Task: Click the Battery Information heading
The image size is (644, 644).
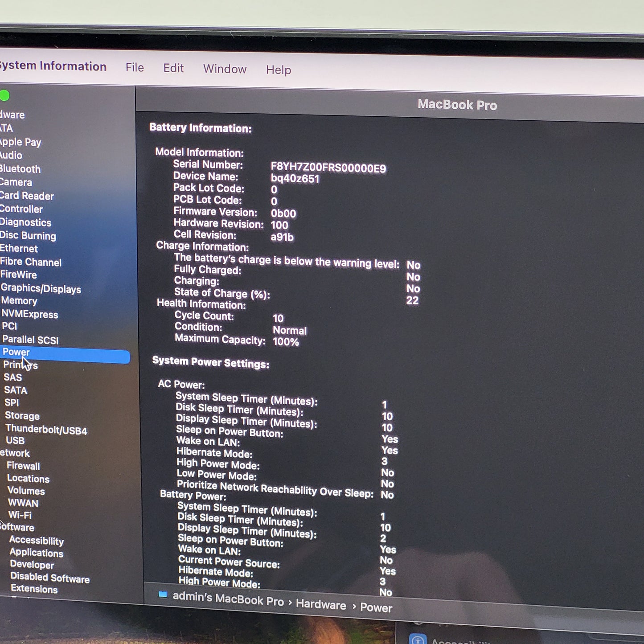Action: [201, 128]
